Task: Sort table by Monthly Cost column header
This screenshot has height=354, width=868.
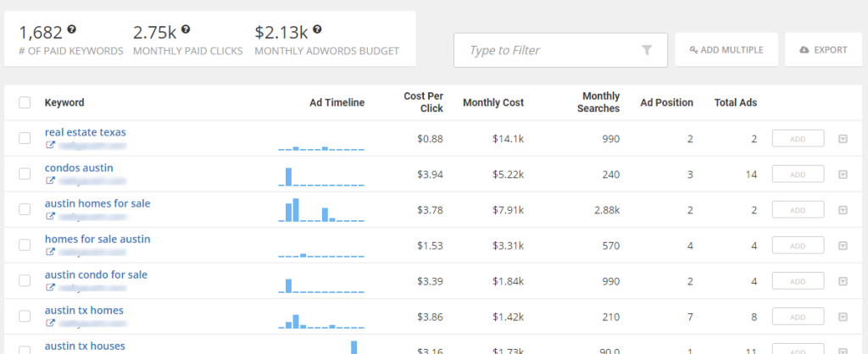Action: pyautogui.click(x=493, y=102)
